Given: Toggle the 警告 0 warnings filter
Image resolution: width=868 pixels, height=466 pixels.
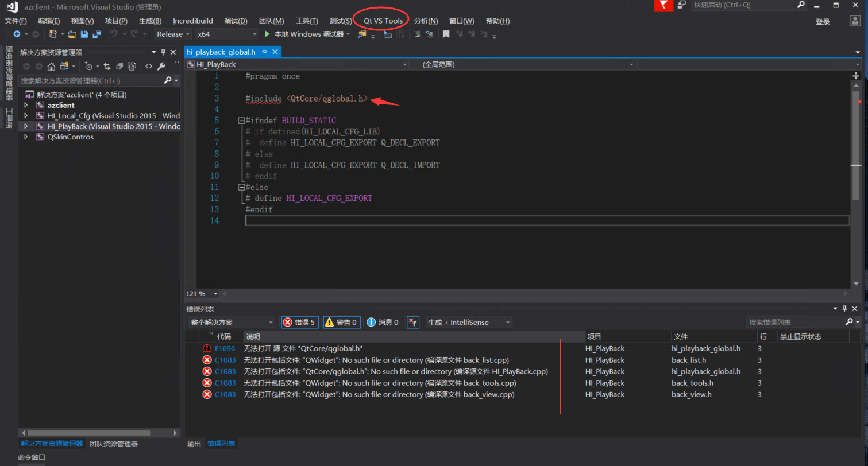Looking at the screenshot, I should click(x=342, y=323).
